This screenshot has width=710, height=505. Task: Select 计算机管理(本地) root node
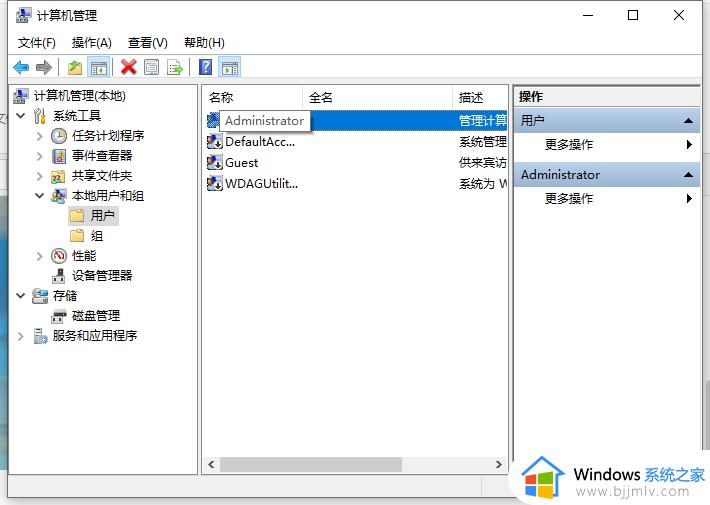[x=79, y=96]
